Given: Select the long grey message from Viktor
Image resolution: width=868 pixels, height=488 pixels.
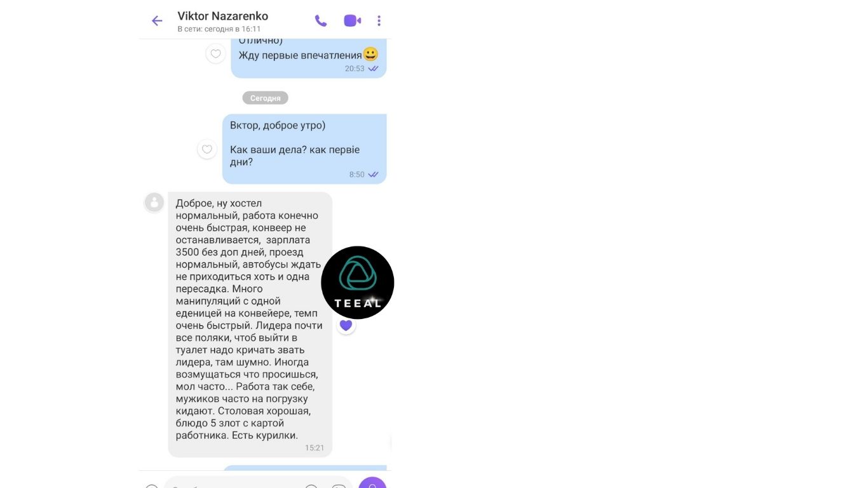Looking at the screenshot, I should coord(250,324).
